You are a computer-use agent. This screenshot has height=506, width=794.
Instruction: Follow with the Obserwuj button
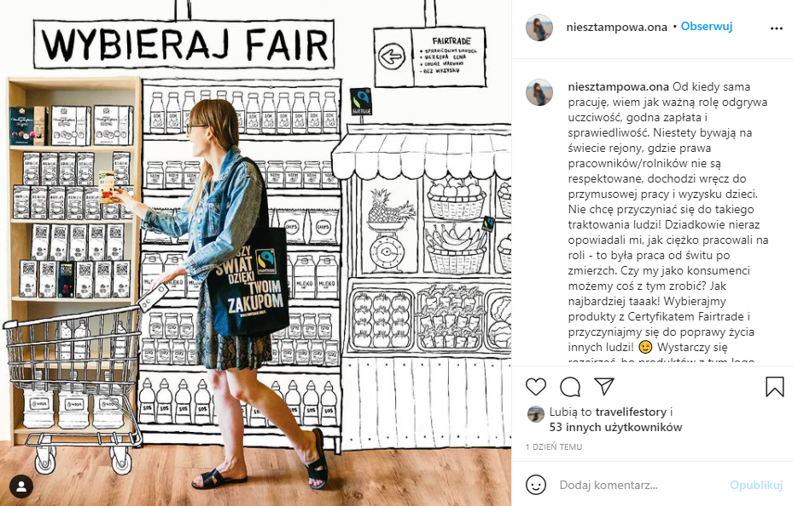(706, 26)
